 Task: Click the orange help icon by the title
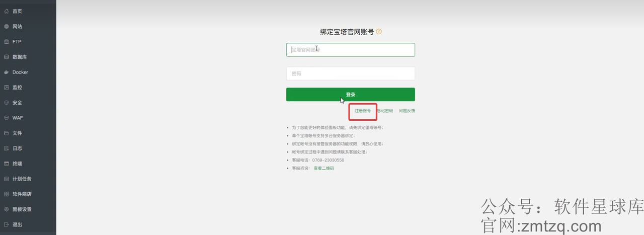coord(379,31)
